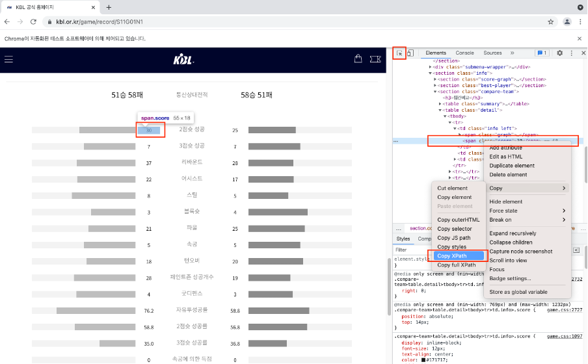Viewport: 588px width, 364px height.
Task: Select Duplicate element
Action: point(512,166)
